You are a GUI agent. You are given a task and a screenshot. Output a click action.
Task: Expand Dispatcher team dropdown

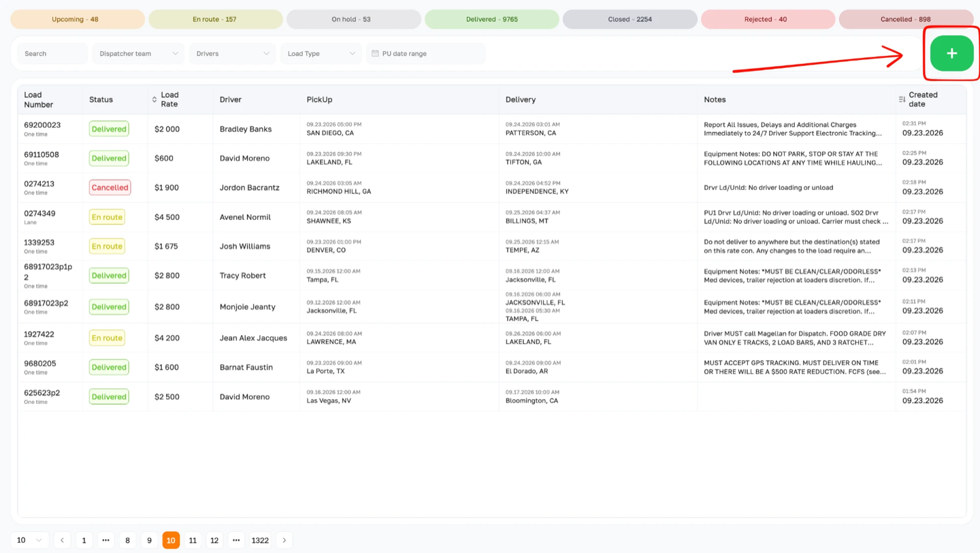138,53
